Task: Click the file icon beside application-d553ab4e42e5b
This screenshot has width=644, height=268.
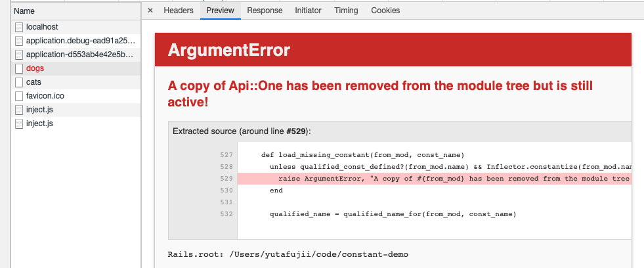Action: pos(18,55)
